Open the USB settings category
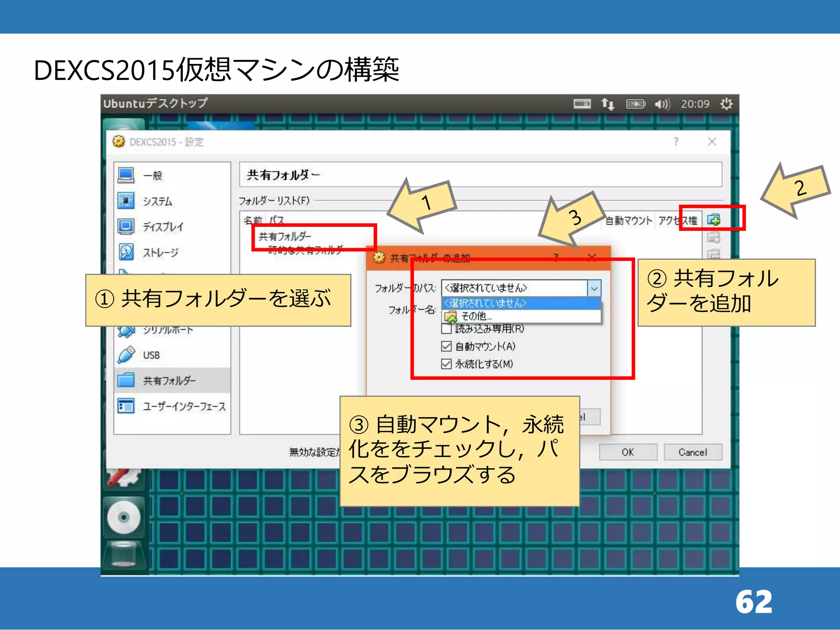The height and width of the screenshot is (630, 840). [172, 355]
